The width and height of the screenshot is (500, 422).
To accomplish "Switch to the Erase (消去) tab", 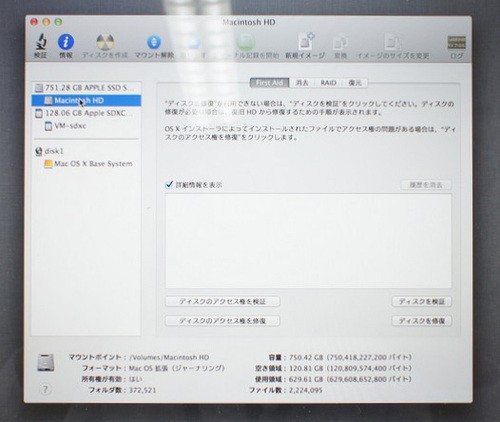I will 302,83.
